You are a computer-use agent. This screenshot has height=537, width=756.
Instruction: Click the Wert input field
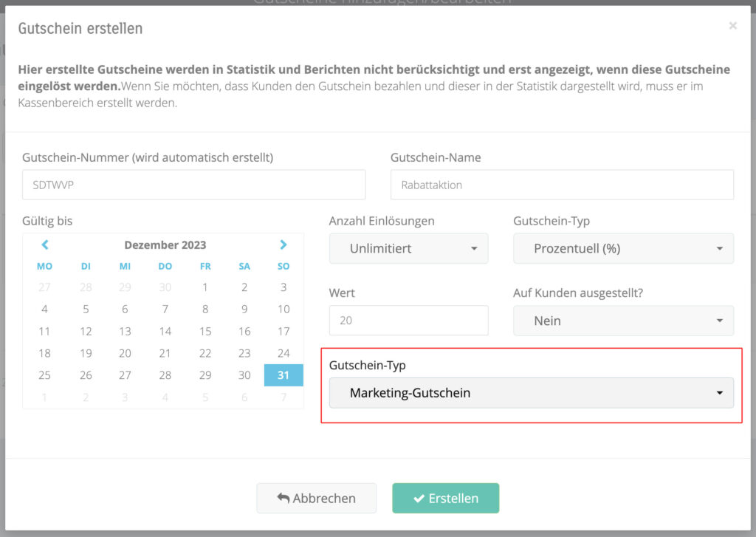coord(408,321)
